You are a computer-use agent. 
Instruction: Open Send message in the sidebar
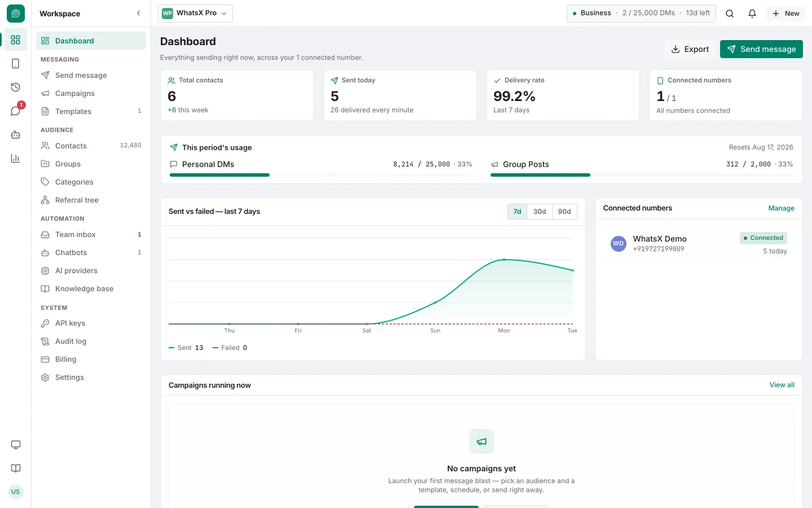[x=91, y=75]
